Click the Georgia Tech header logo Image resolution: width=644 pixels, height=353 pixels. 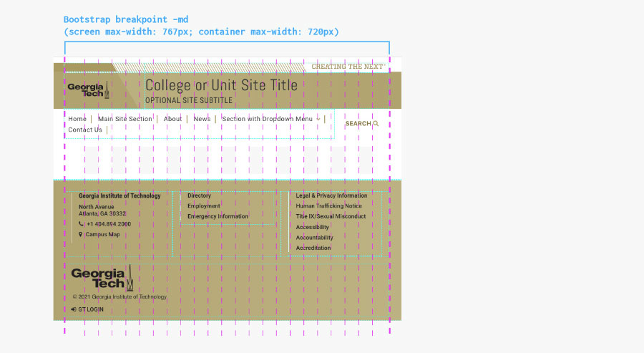pos(88,90)
